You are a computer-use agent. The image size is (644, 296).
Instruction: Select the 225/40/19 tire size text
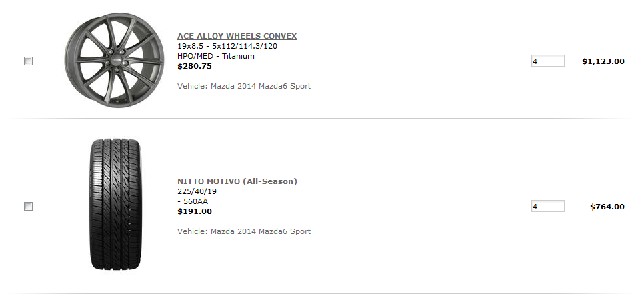(x=197, y=191)
